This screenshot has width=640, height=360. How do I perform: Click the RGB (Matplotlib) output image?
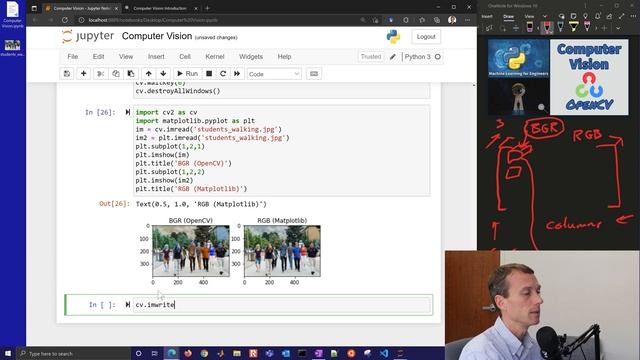point(282,251)
